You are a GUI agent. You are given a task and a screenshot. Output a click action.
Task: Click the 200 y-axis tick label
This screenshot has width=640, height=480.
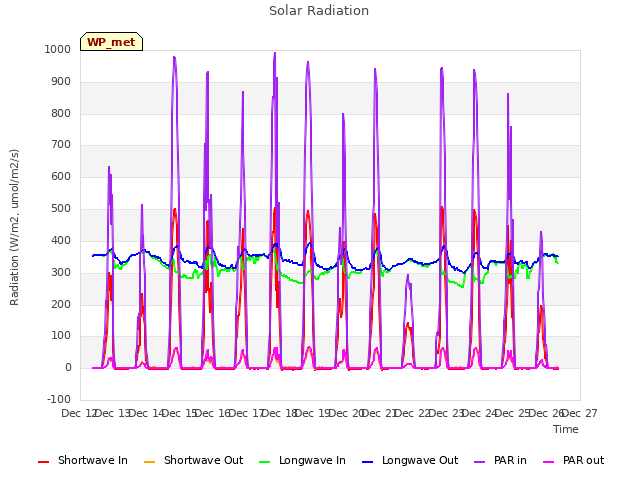tap(61, 304)
